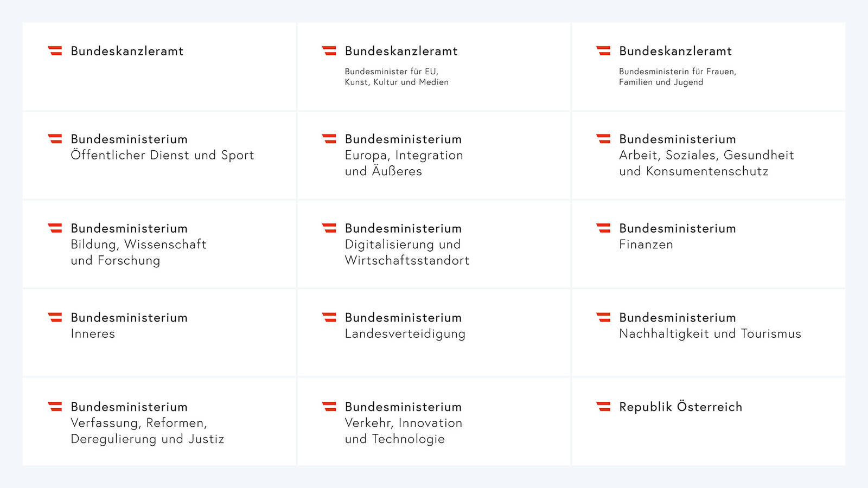Click the flag icon beside Bundesministerium Inneres

click(x=55, y=317)
